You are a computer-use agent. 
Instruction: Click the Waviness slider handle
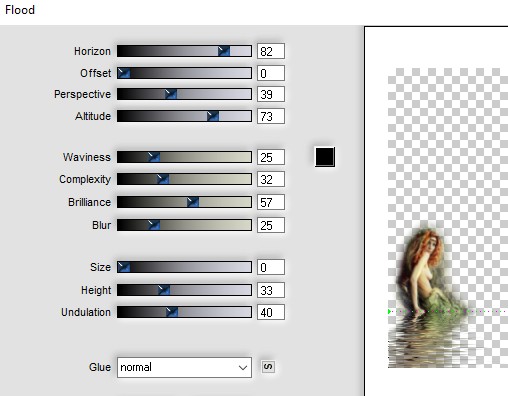tap(154, 157)
